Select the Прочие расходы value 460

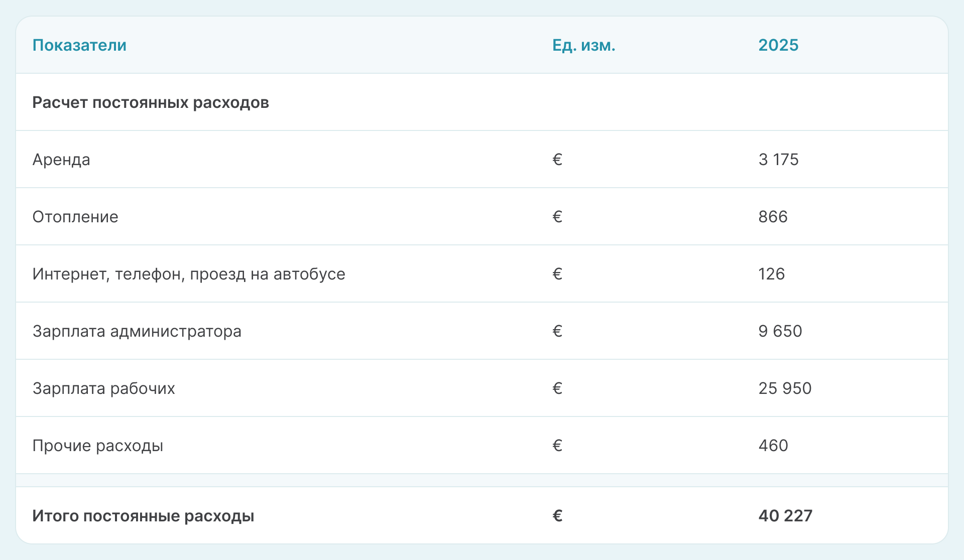tap(773, 446)
